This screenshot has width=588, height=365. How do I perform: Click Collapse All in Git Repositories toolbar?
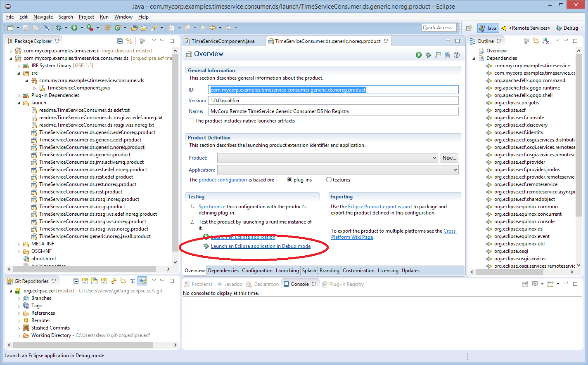click(76, 281)
